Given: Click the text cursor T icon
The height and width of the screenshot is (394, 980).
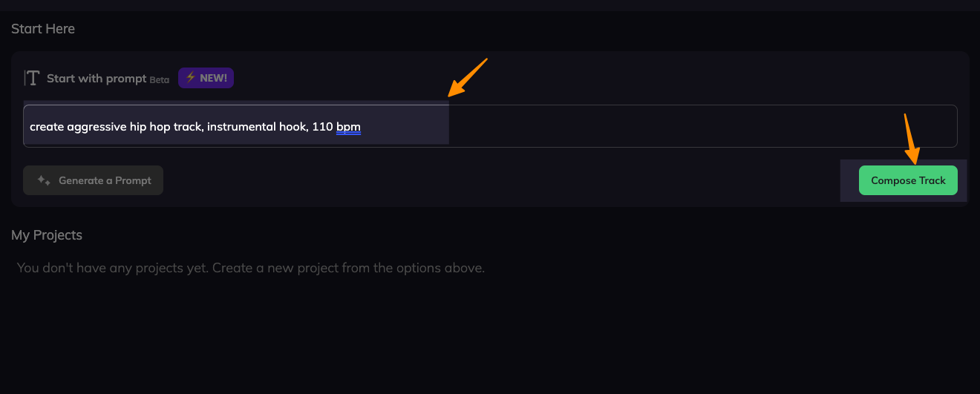Looking at the screenshot, I should point(32,78).
